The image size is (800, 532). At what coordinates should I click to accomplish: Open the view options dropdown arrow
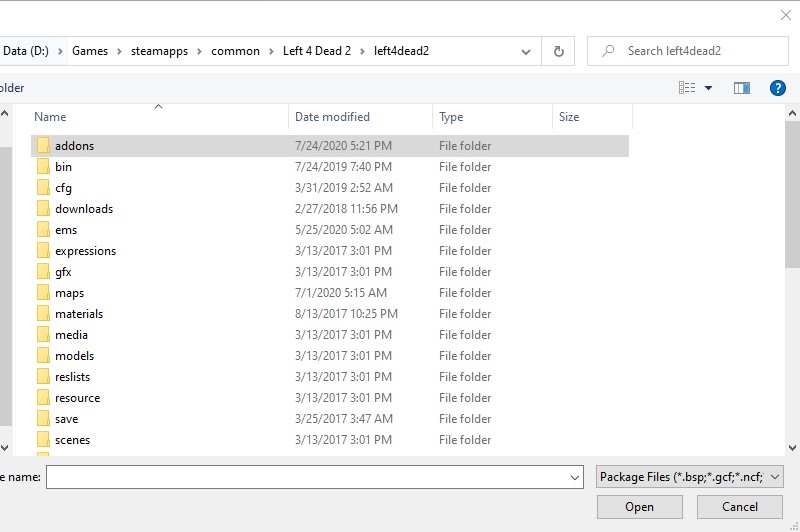(x=709, y=88)
